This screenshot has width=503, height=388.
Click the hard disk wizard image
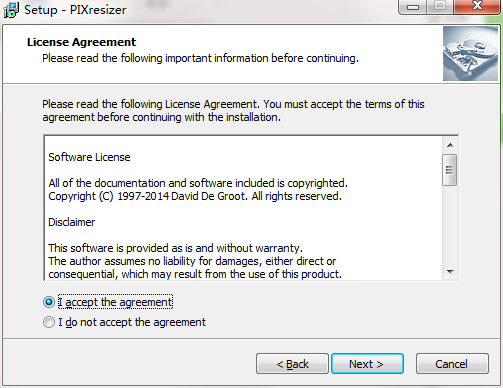470,54
